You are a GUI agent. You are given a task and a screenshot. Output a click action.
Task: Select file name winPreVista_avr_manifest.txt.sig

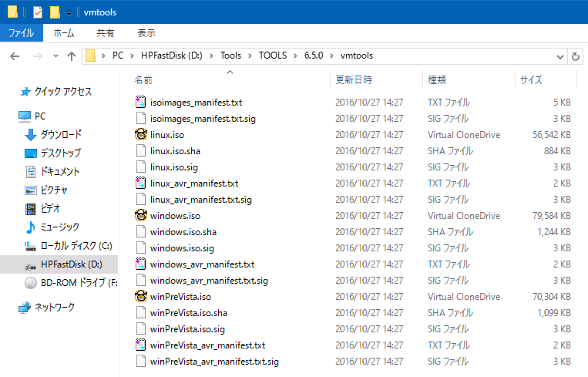point(214,362)
